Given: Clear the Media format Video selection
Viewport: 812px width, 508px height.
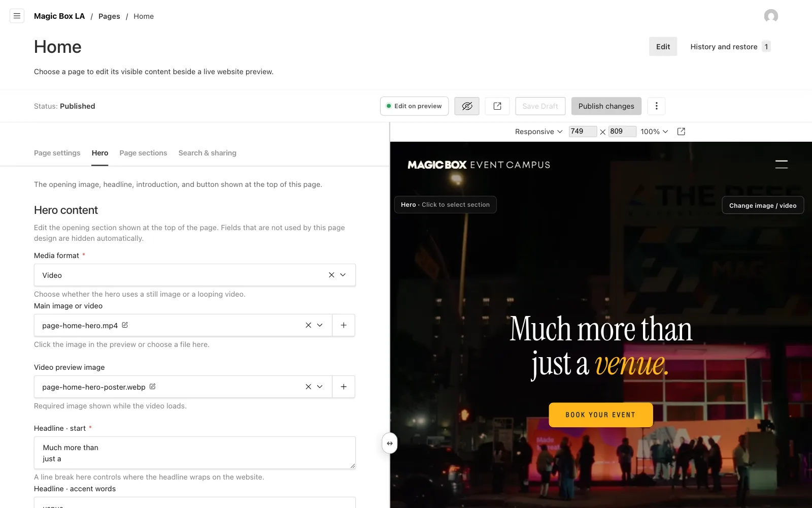Looking at the screenshot, I should [x=331, y=275].
